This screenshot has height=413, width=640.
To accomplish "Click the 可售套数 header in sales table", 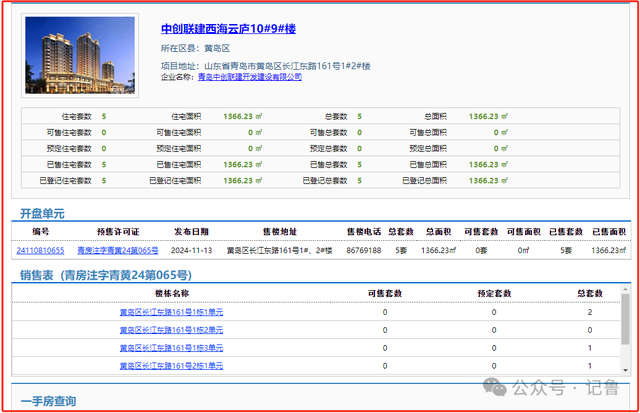I will coord(385,293).
